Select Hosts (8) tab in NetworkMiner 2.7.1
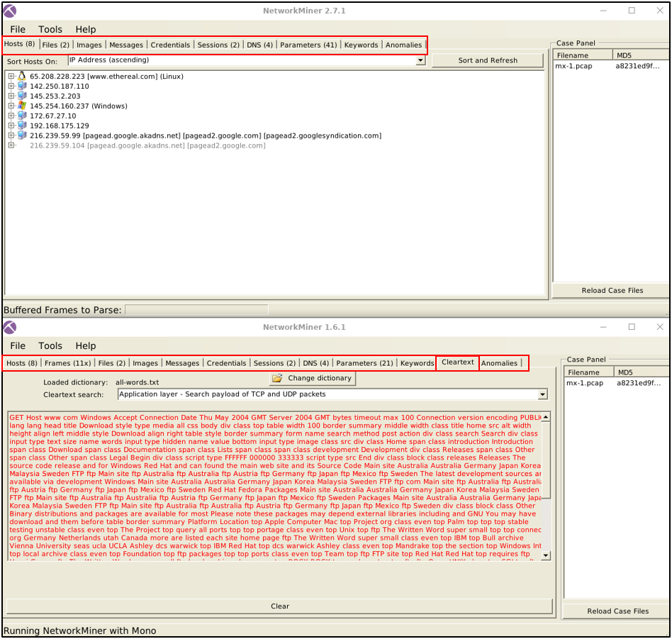Image resolution: width=672 pixels, height=639 pixels. (x=20, y=44)
